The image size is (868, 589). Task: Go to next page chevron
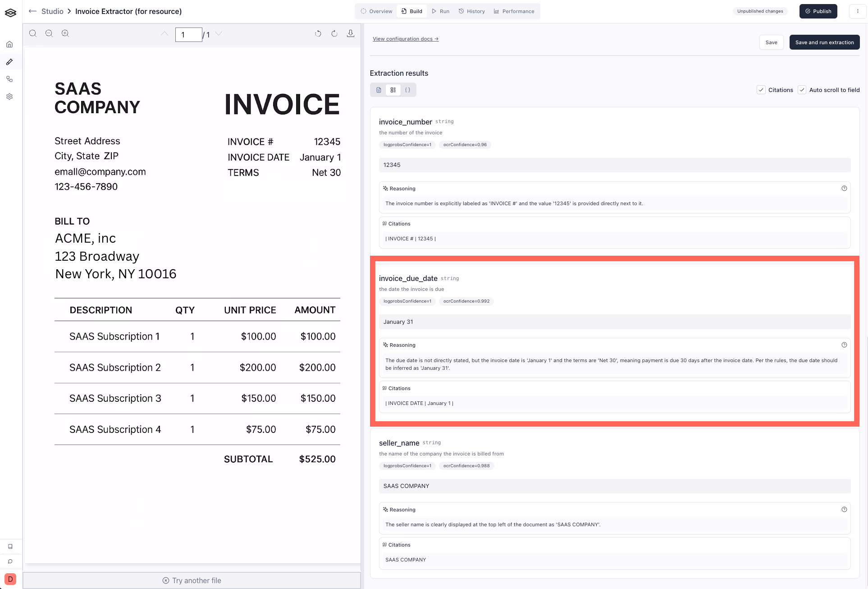(219, 33)
